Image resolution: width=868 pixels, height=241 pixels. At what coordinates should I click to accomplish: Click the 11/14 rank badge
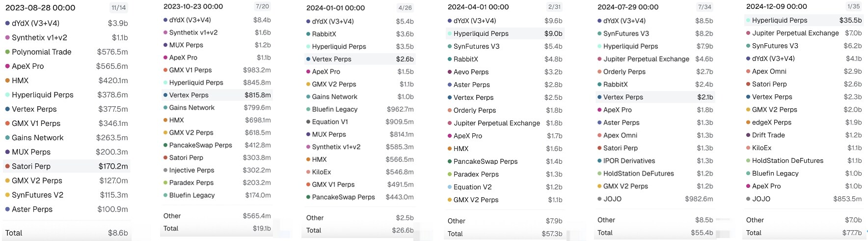click(118, 8)
